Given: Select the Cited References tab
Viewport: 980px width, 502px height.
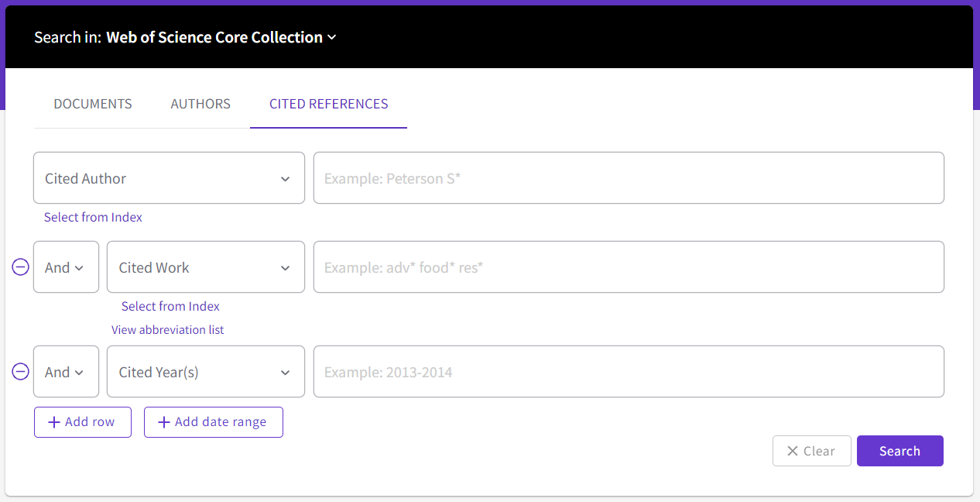Looking at the screenshot, I should tap(329, 104).
